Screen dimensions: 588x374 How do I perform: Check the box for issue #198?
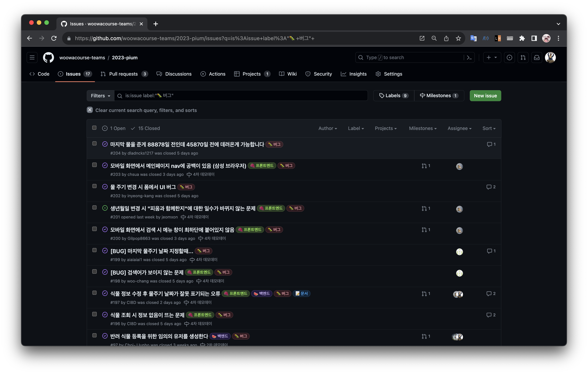point(94,271)
